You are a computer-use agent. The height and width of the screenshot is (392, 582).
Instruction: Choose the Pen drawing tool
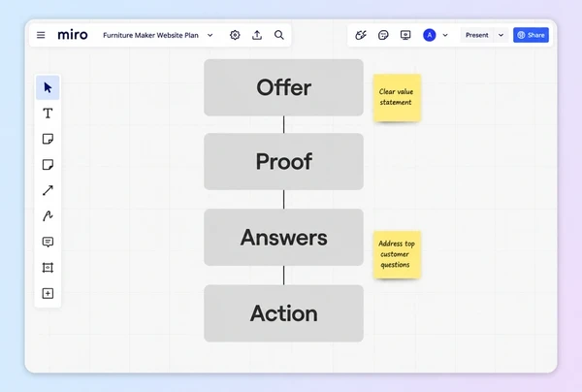pyautogui.click(x=48, y=216)
